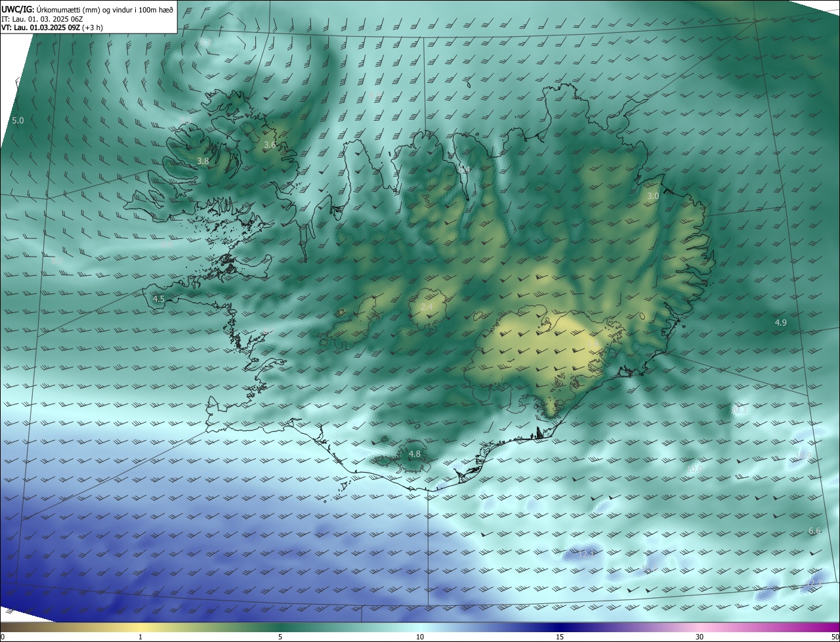This screenshot has height=642, width=840.
Task: Click the 4.8 value label on the southern glacier
Action: coord(414,454)
